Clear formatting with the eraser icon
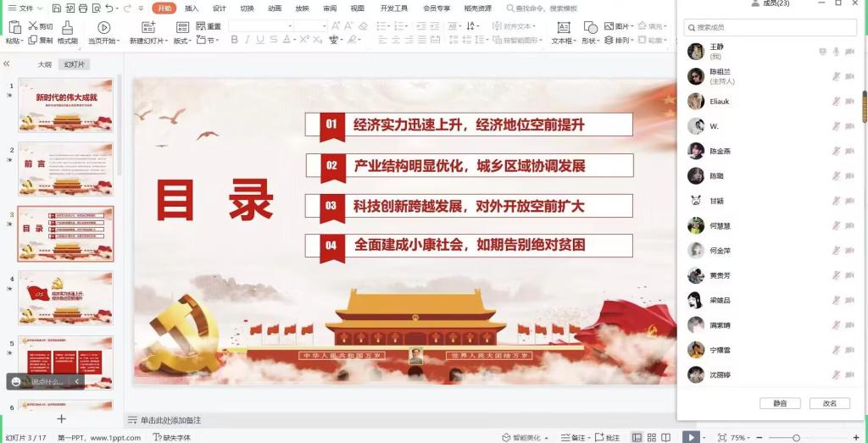868x443 pixels. (x=363, y=25)
